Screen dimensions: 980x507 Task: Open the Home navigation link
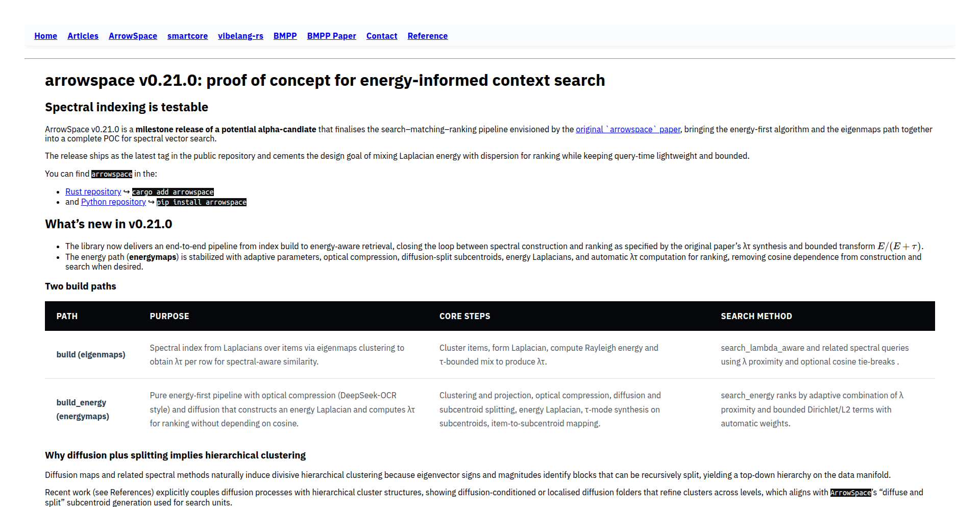click(45, 36)
